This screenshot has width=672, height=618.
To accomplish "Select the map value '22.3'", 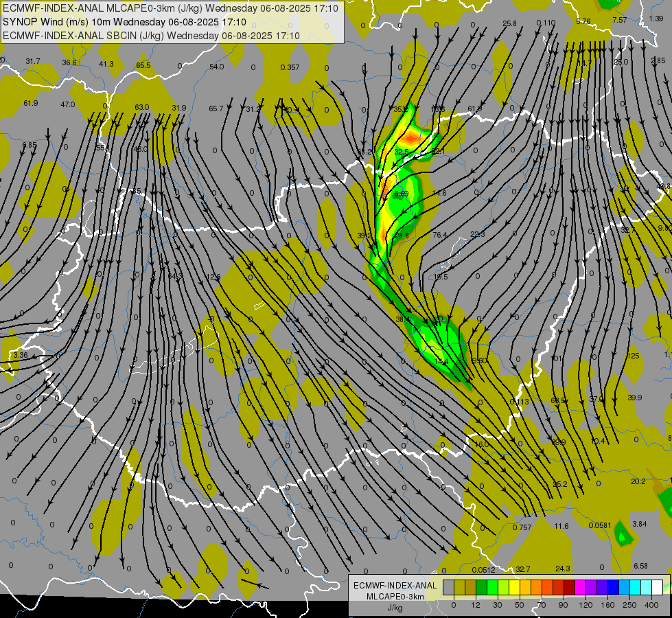I will (x=478, y=234).
